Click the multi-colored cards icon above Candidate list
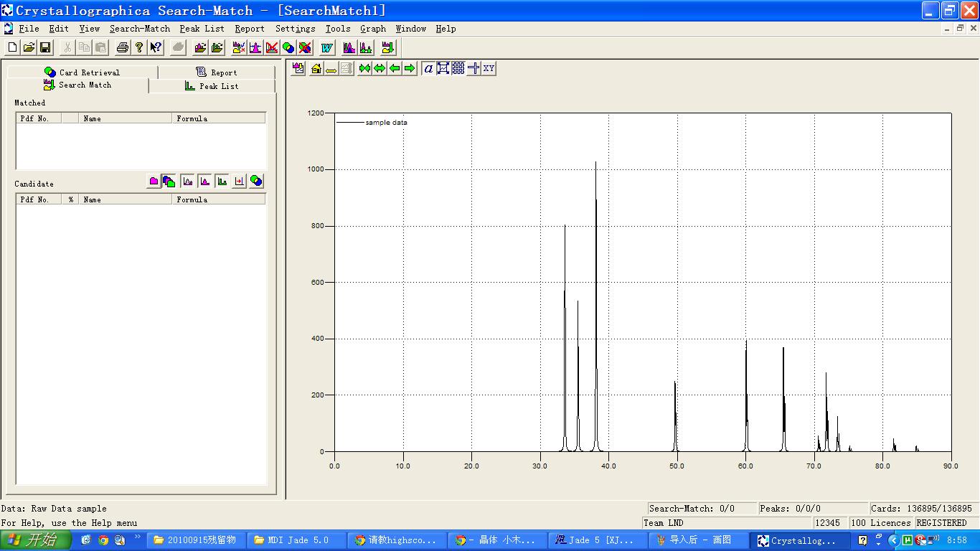 click(x=169, y=182)
